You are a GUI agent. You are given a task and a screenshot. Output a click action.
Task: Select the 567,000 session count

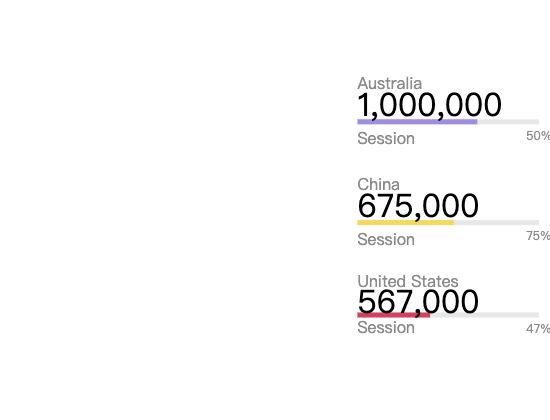(x=418, y=302)
